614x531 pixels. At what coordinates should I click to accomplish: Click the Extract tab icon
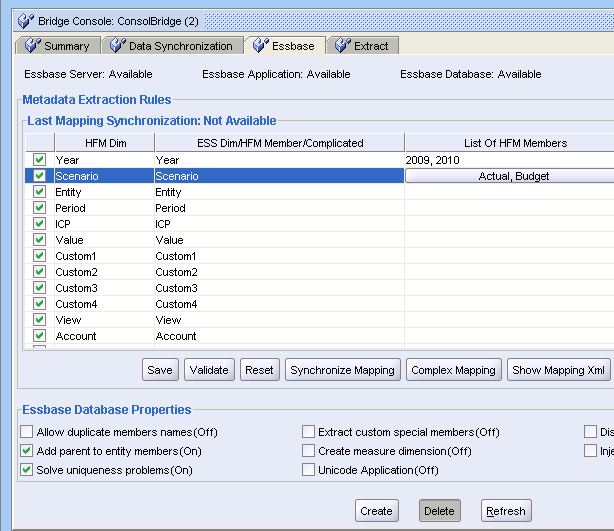342,46
